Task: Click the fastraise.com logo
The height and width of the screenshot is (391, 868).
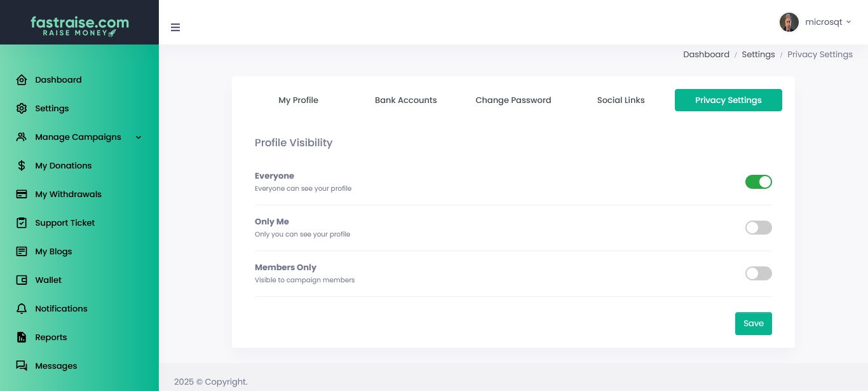Action: click(79, 25)
